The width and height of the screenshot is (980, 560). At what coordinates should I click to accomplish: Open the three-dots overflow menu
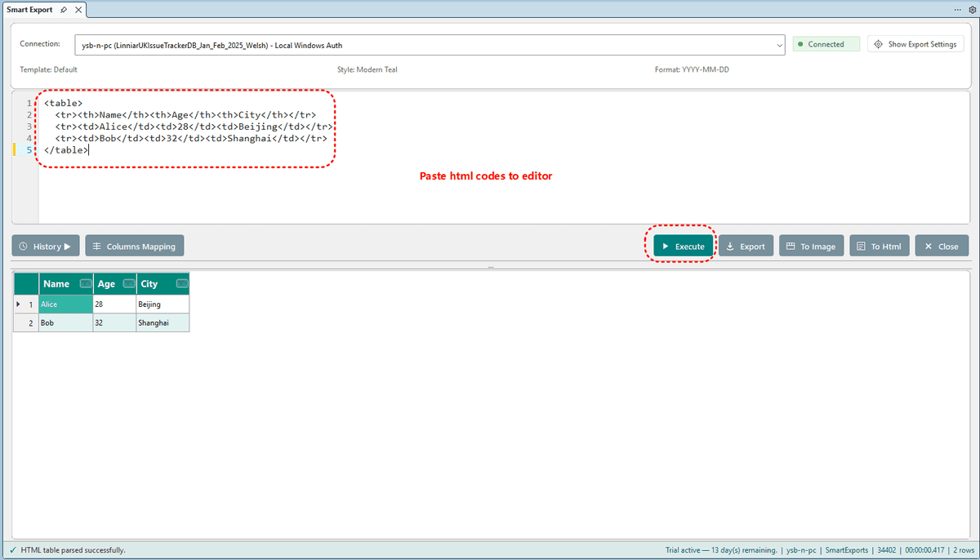tap(958, 10)
